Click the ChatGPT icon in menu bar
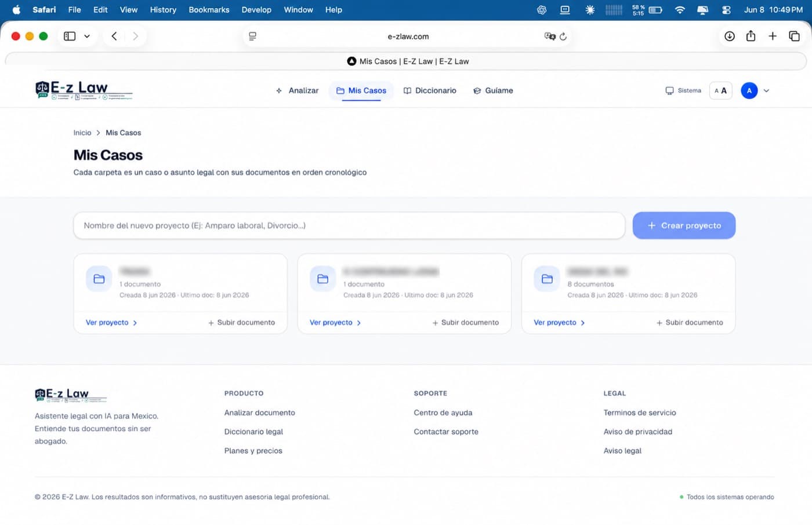The height and width of the screenshot is (525, 812). [x=542, y=10]
